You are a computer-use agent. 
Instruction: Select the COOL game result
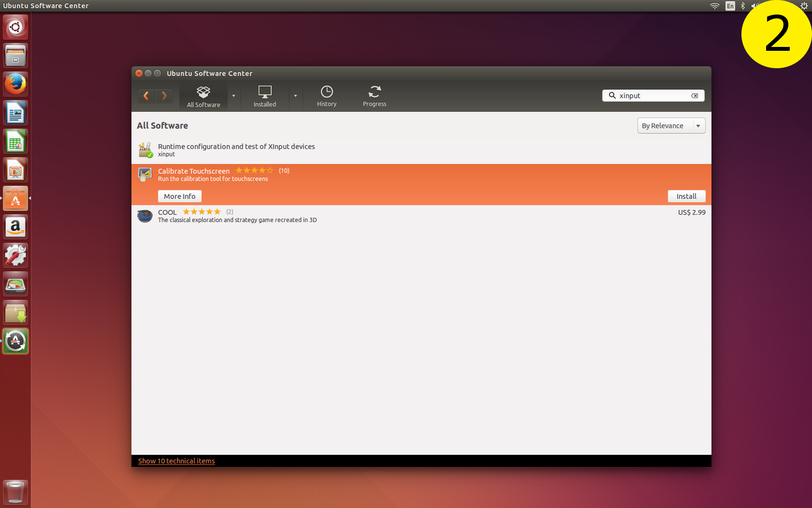pyautogui.click(x=421, y=216)
